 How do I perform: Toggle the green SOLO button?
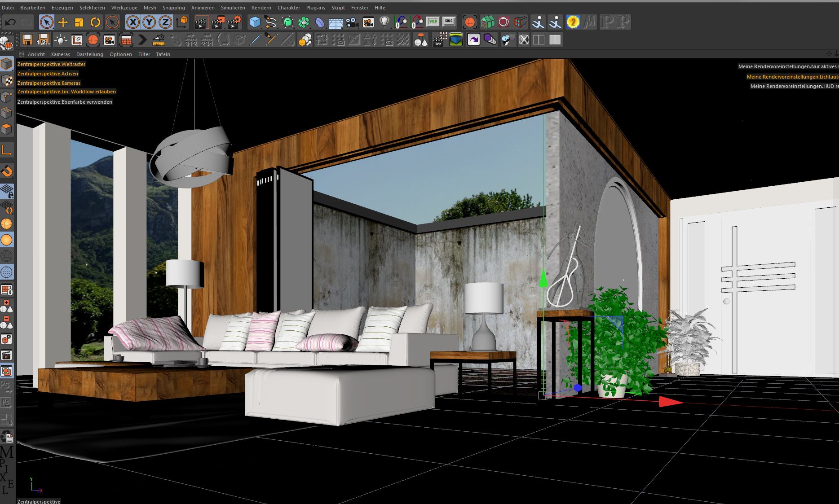[433, 22]
